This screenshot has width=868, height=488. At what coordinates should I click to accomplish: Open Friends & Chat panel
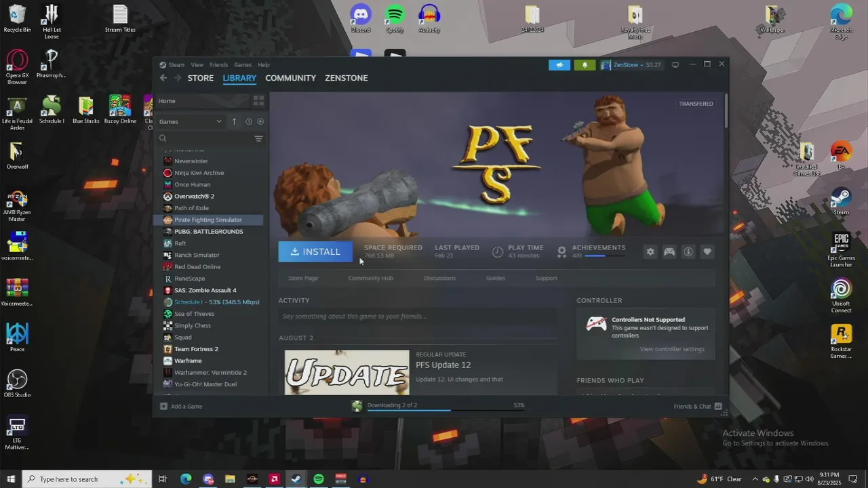[x=698, y=406]
